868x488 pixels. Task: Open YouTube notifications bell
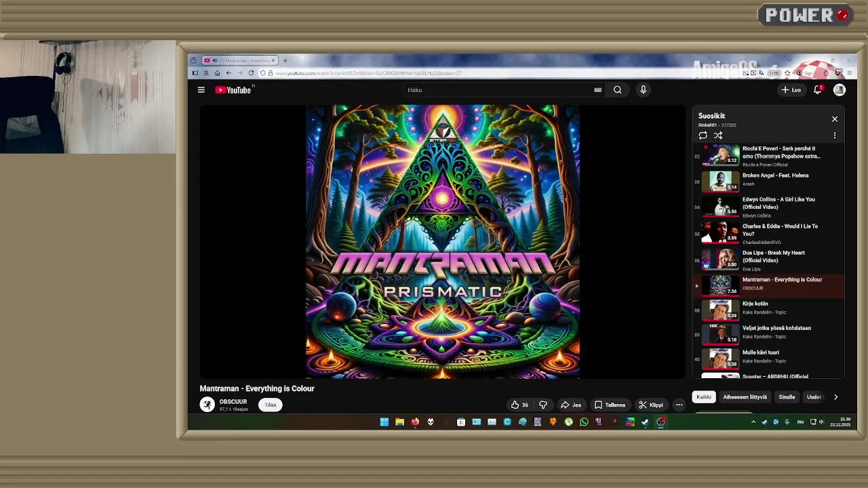pos(818,89)
